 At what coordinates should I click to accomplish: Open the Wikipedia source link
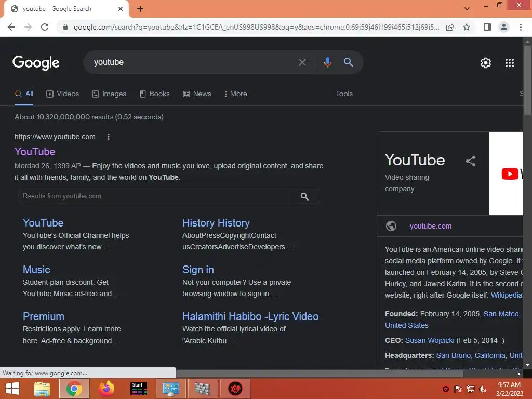tap(507, 295)
